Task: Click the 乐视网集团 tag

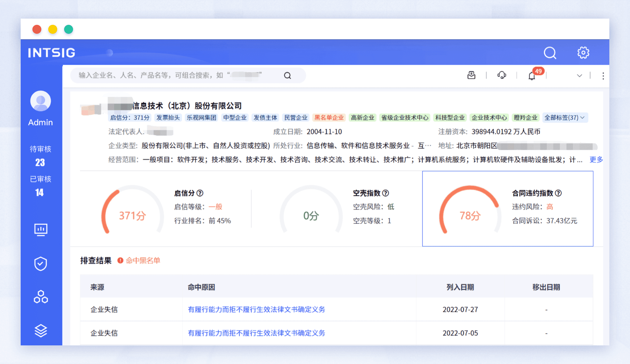Action: 202,118
